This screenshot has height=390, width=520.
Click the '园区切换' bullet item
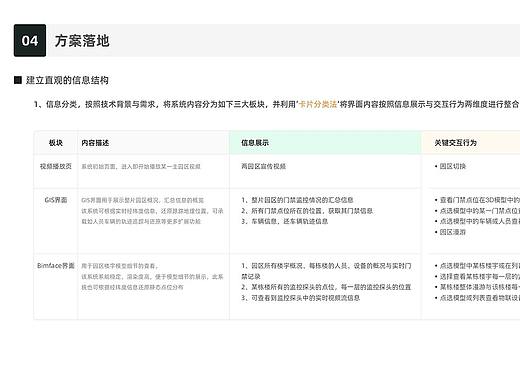(450, 166)
